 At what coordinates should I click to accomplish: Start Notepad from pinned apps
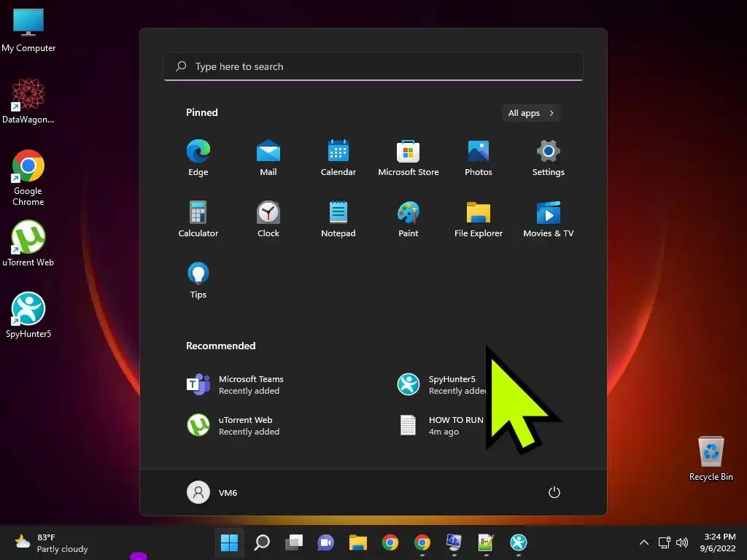[338, 219]
